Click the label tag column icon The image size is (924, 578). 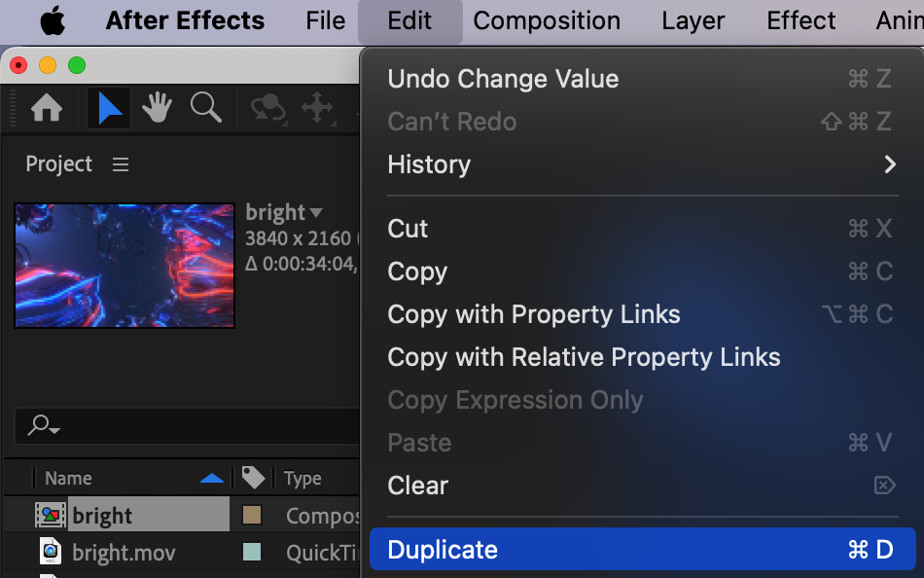[253, 477]
